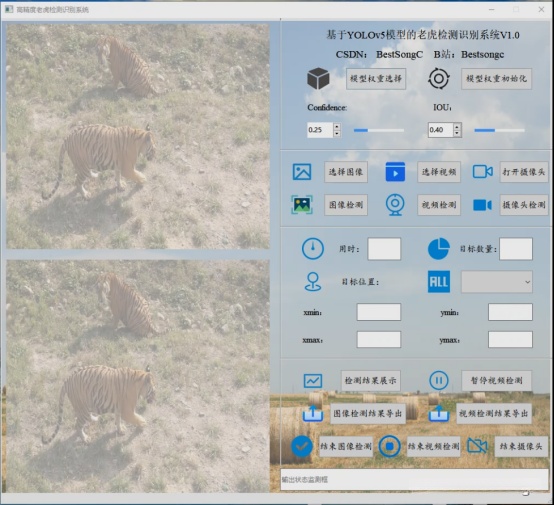This screenshot has width=554, height=505.
Task: Click the blue pie chart icon
Action: (439, 249)
